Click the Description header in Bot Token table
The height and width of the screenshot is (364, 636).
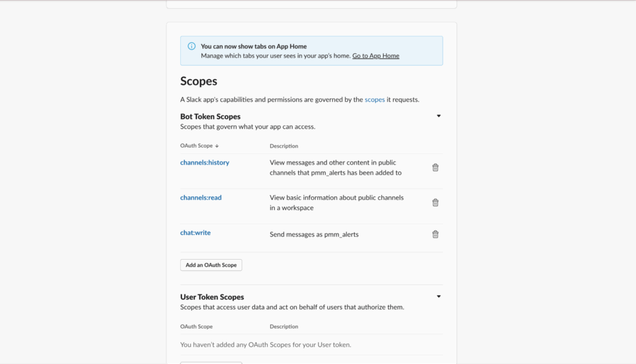(x=284, y=146)
